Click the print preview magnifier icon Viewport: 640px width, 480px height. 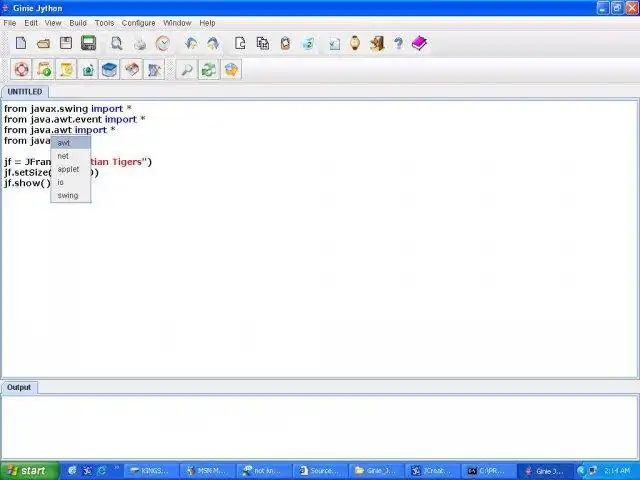click(117, 43)
